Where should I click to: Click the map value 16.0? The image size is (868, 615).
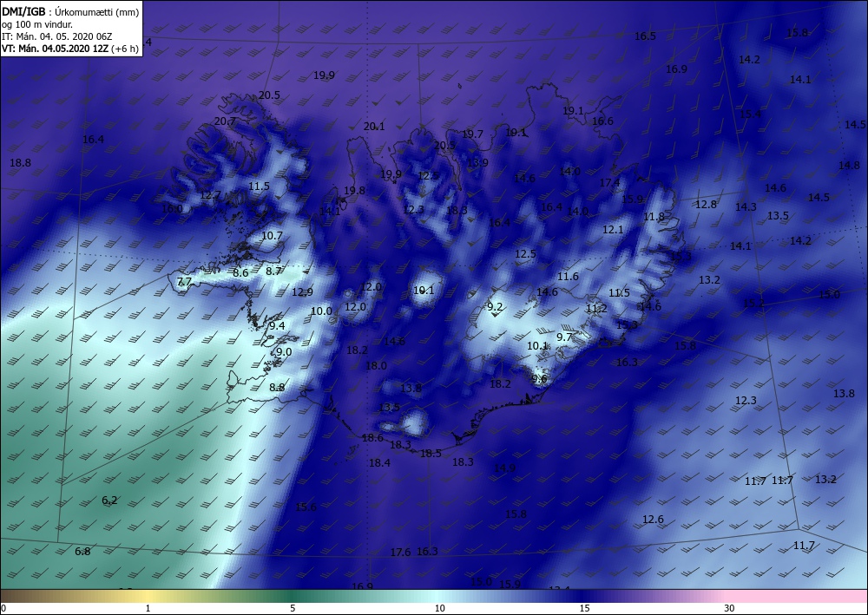tap(172, 209)
